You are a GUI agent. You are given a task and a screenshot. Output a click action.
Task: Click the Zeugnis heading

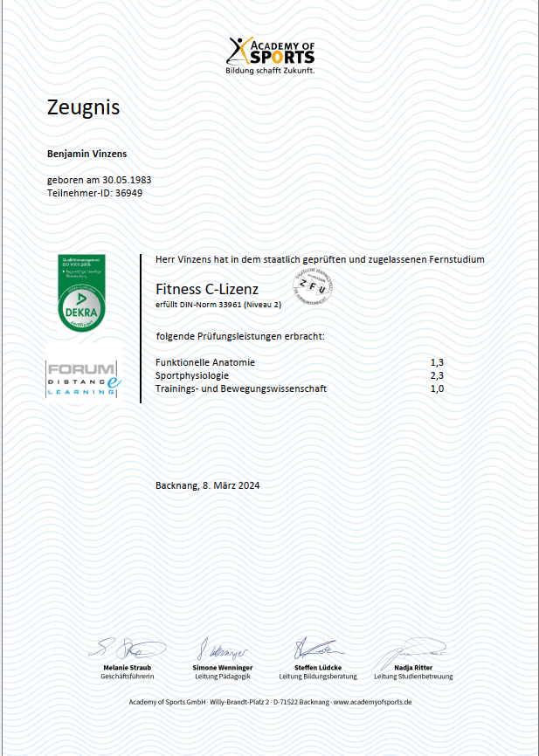83,108
